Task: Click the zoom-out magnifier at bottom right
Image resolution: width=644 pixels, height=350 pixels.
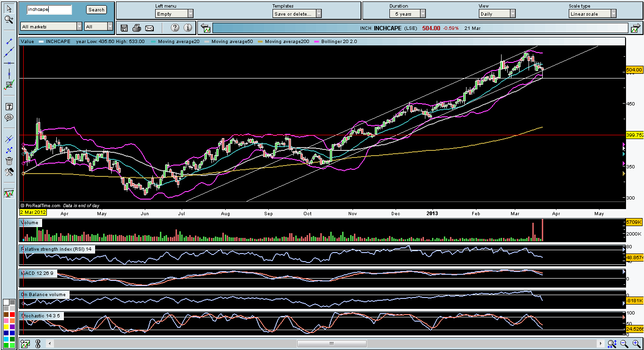Action: (x=624, y=344)
